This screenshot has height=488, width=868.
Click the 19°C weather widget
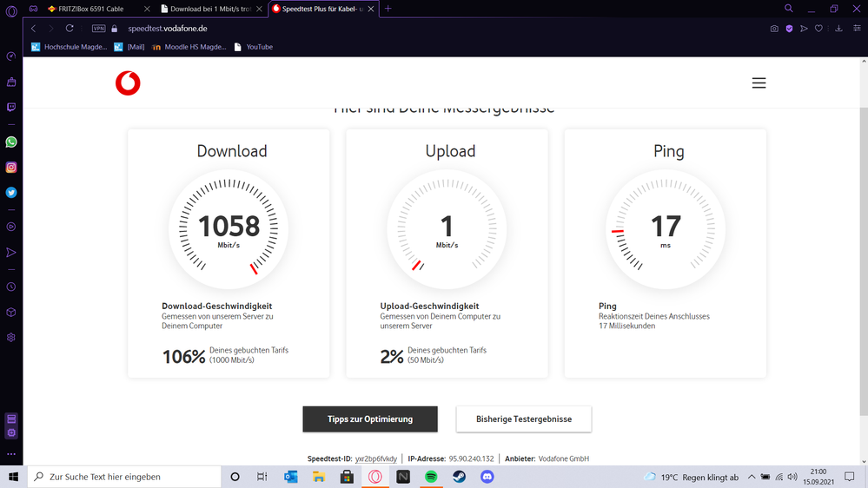point(692,477)
